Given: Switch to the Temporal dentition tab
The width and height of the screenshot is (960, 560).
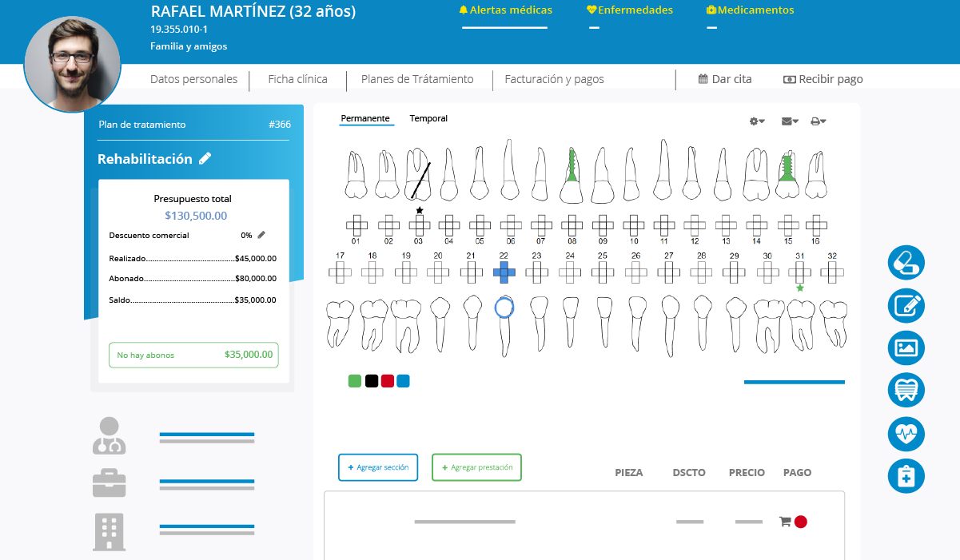Looking at the screenshot, I should [x=428, y=117].
